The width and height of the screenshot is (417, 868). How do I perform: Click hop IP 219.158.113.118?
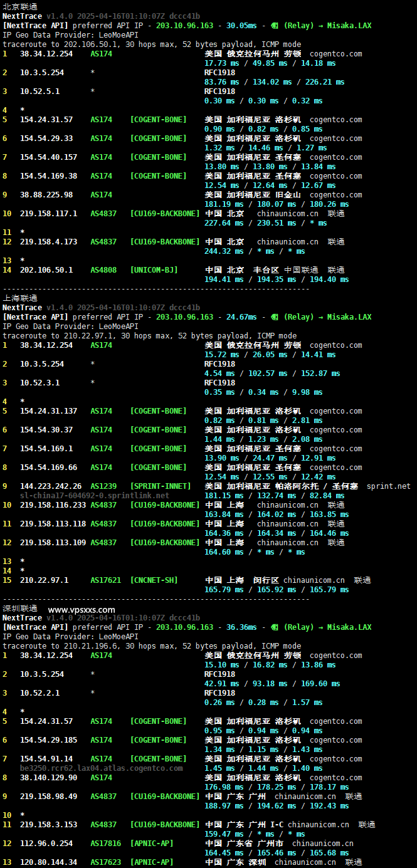click(53, 524)
